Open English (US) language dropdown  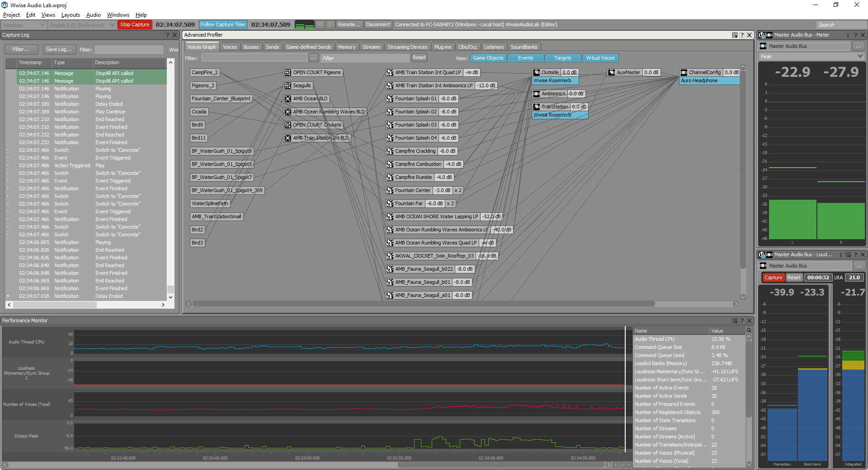tap(82, 25)
